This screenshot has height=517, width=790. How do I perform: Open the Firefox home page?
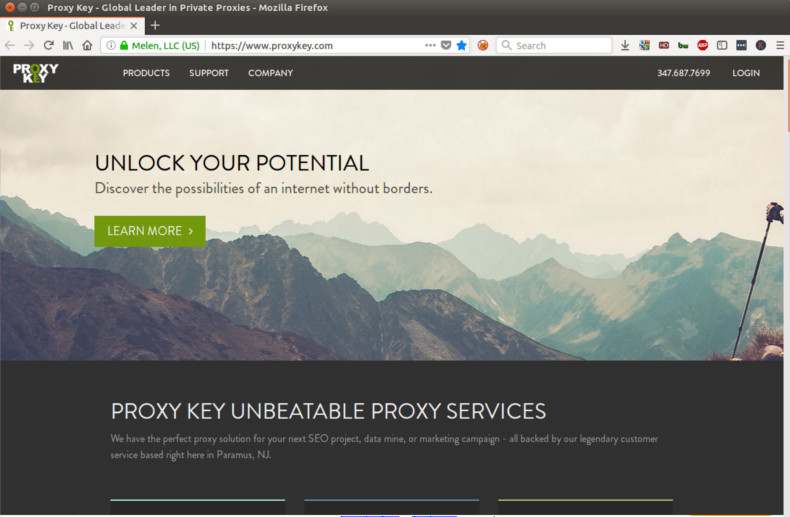tap(87, 45)
